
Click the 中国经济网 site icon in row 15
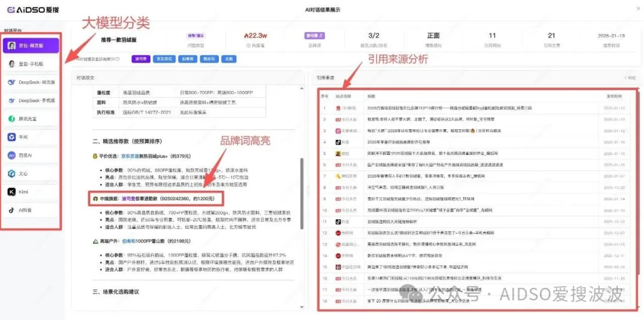pyautogui.click(x=339, y=267)
